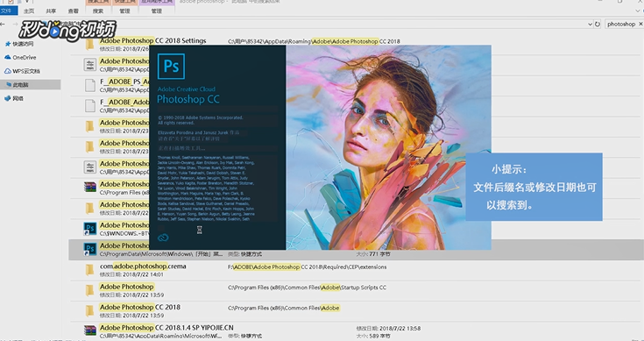Click the star icon beside 快速访问
This screenshot has height=341, width=644.
click(7, 44)
